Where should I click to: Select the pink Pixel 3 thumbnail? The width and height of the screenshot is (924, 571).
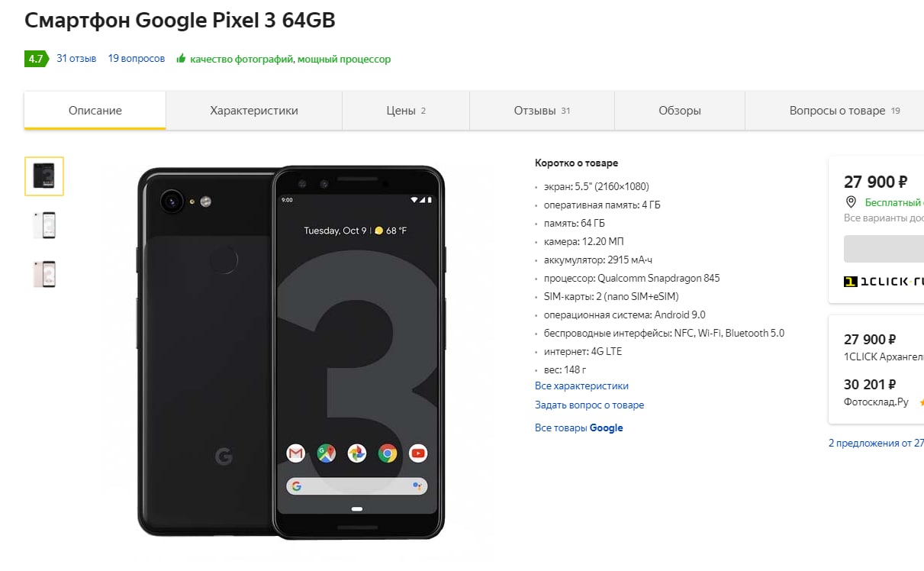(44, 274)
